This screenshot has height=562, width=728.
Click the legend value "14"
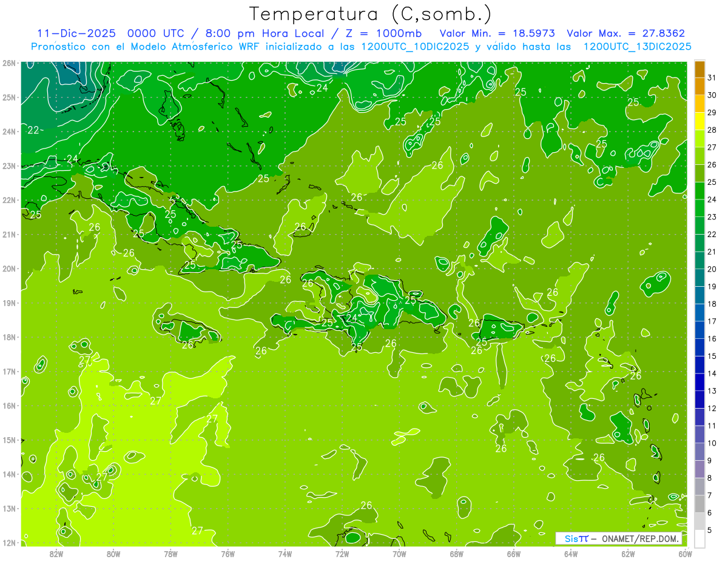(x=712, y=373)
